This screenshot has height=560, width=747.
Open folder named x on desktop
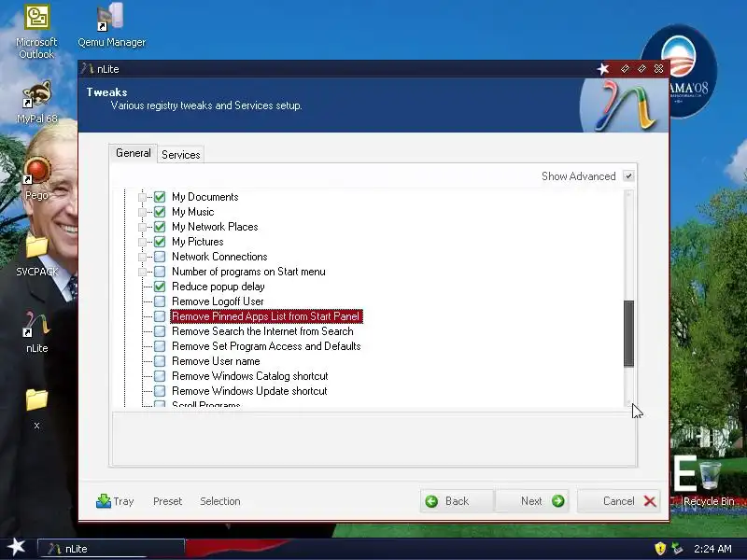tap(36, 409)
